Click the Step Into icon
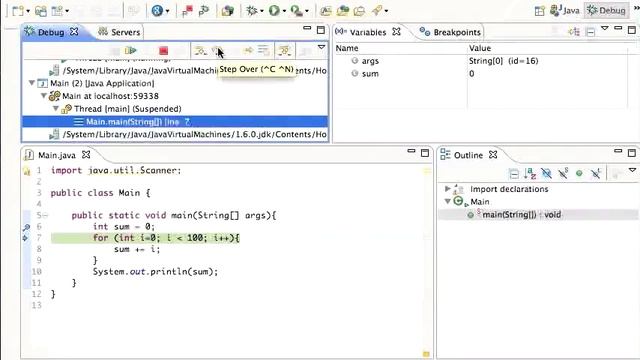The image size is (640, 360). click(200, 51)
